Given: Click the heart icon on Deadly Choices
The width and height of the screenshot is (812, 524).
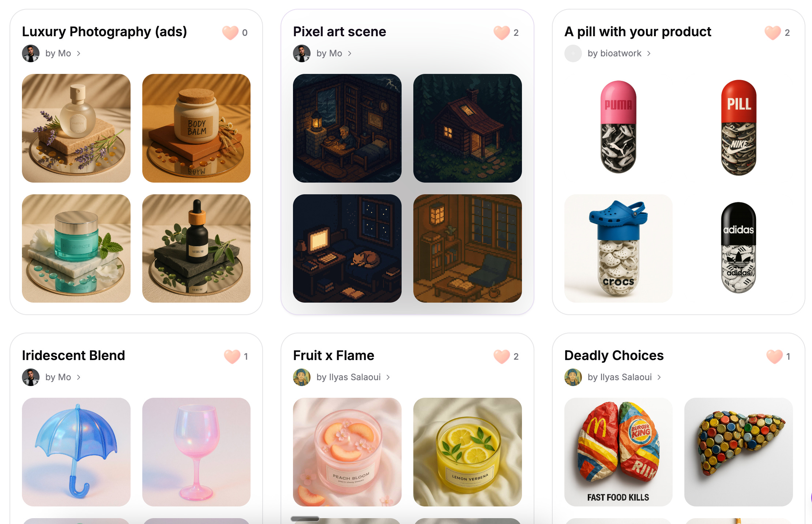Looking at the screenshot, I should click(x=774, y=356).
